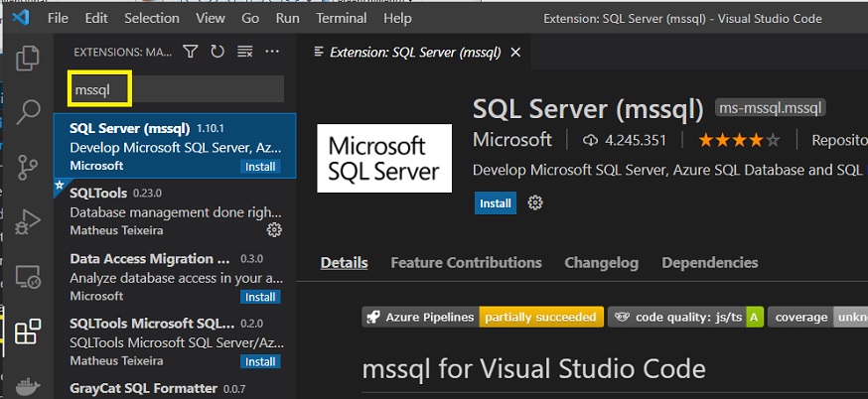
Task: Open the Explorer view in activity bar
Action: tap(28, 59)
